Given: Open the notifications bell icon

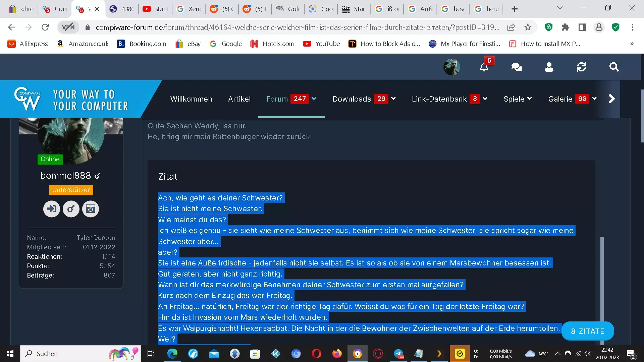Looking at the screenshot, I should [x=484, y=67].
